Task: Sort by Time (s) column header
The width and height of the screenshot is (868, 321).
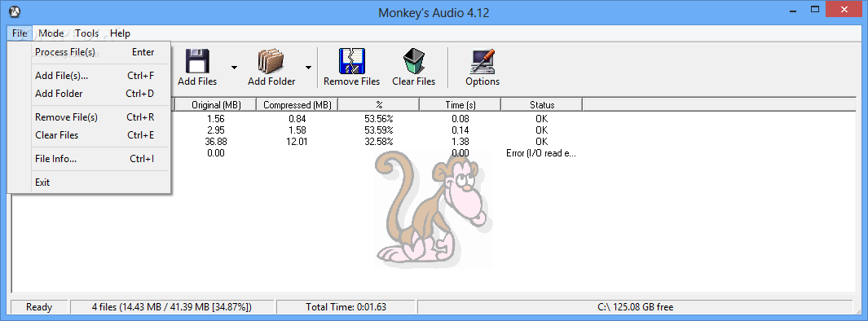Action: [460, 104]
